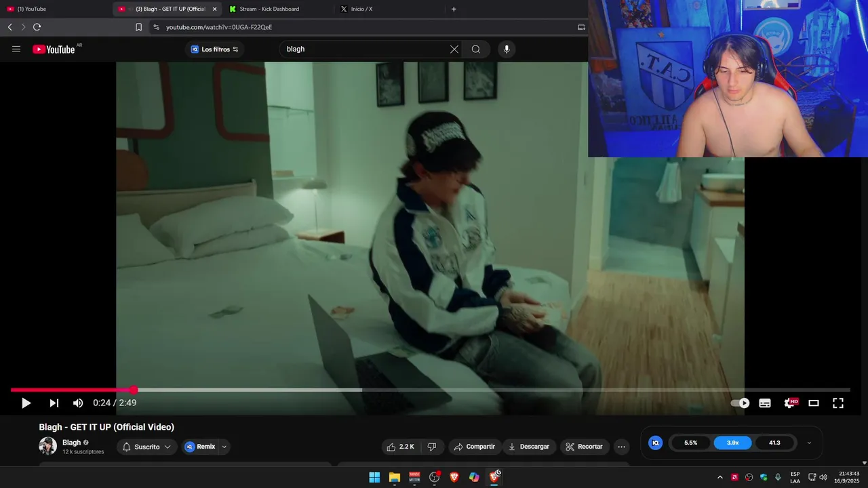Viewport: 868px width, 488px height.
Task: Switch to the (1) YouTube tab
Action: coord(54,9)
